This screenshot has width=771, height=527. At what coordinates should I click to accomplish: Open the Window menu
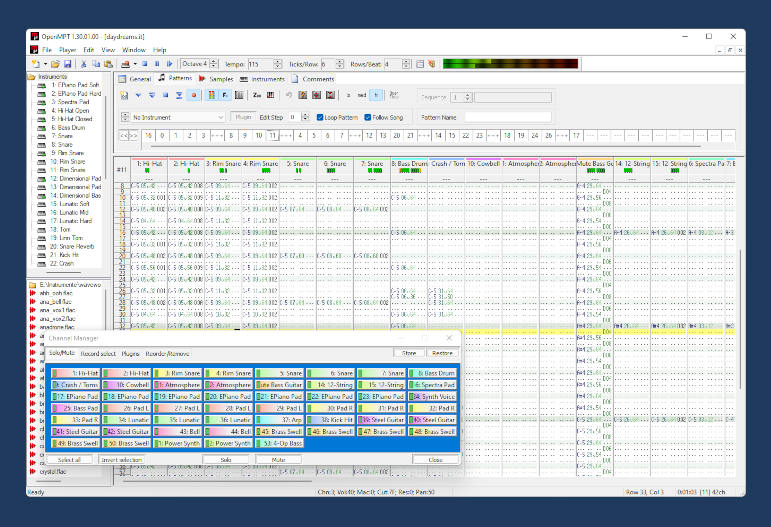click(x=134, y=50)
